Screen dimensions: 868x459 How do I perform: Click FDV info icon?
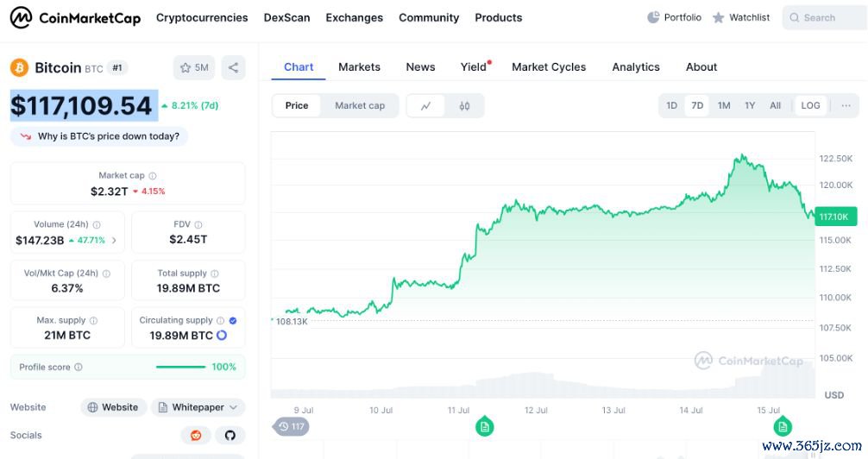pyautogui.click(x=198, y=225)
